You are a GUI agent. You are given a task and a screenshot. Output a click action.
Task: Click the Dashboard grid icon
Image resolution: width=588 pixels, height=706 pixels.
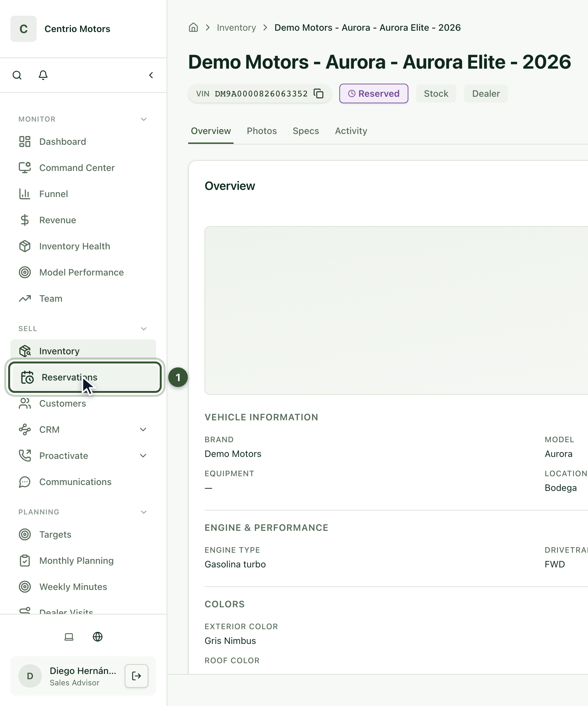click(25, 142)
